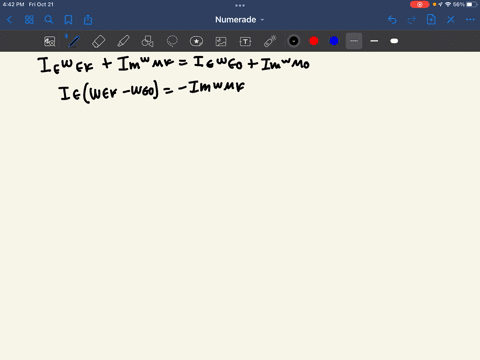Image resolution: width=480 pixels, height=360 pixels.
Task: Open the Elements sticker tool
Action: [x=196, y=41]
